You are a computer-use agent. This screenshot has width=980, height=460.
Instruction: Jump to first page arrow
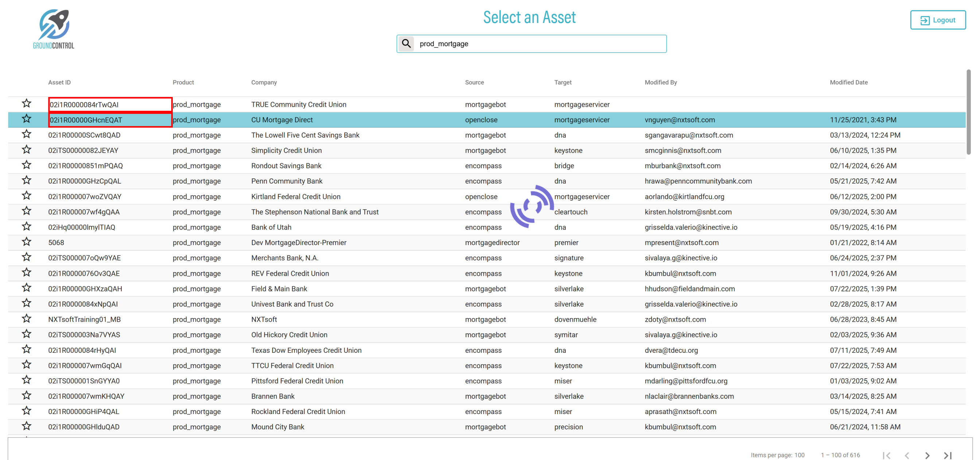886,455
